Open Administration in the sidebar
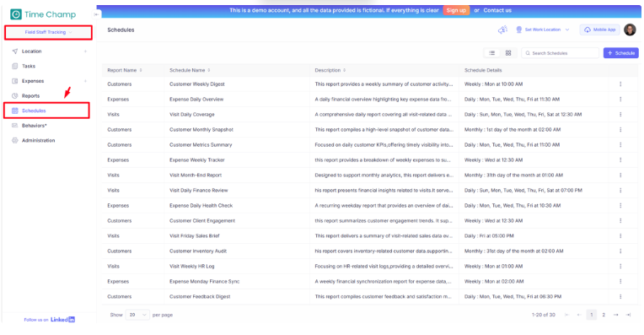 click(38, 141)
